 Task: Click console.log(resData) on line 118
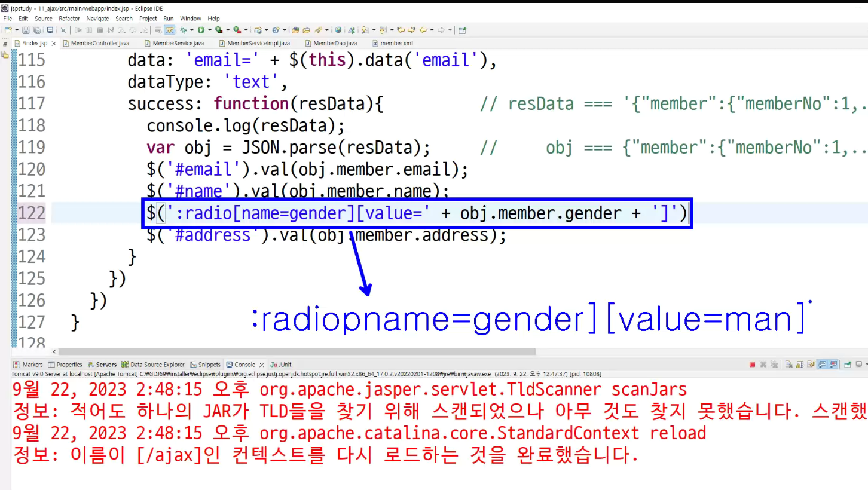(x=246, y=125)
